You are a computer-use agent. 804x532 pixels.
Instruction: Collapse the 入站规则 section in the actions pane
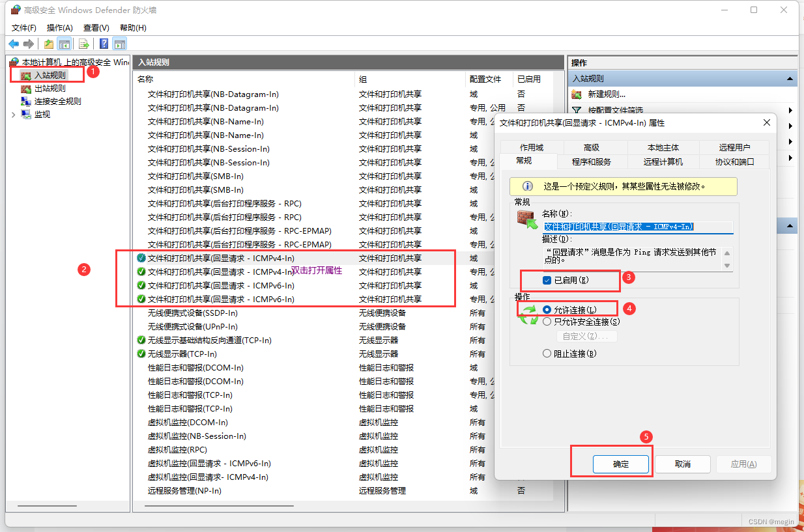click(x=790, y=79)
